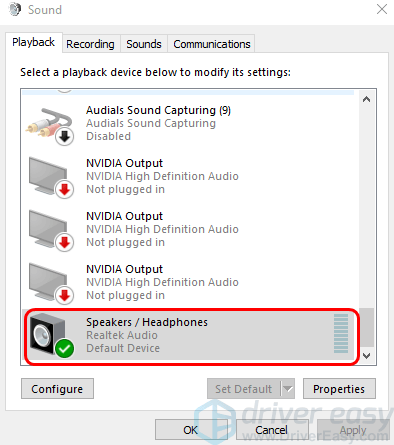Switch to the Recording tab
The width and height of the screenshot is (394, 445).
90,44
